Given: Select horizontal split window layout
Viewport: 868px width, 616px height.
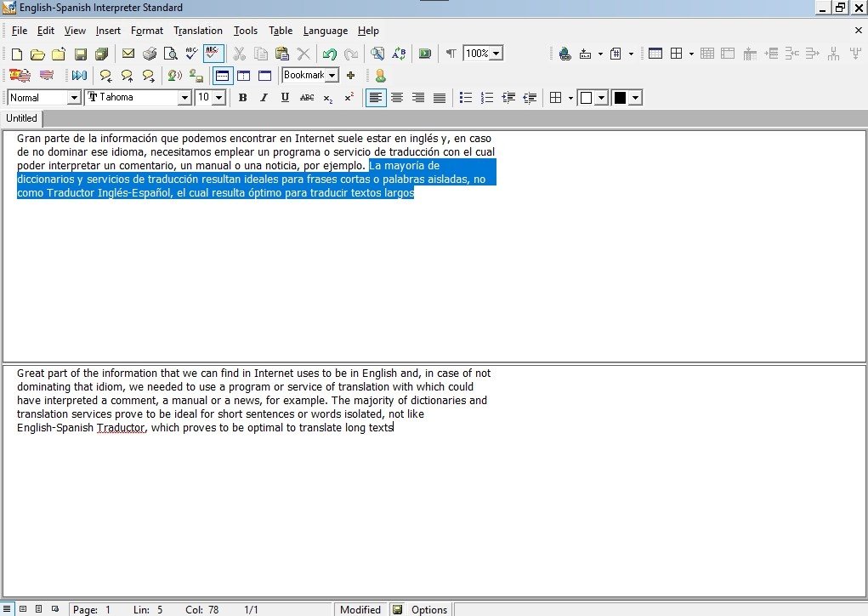Looking at the screenshot, I should pyautogui.click(x=223, y=76).
